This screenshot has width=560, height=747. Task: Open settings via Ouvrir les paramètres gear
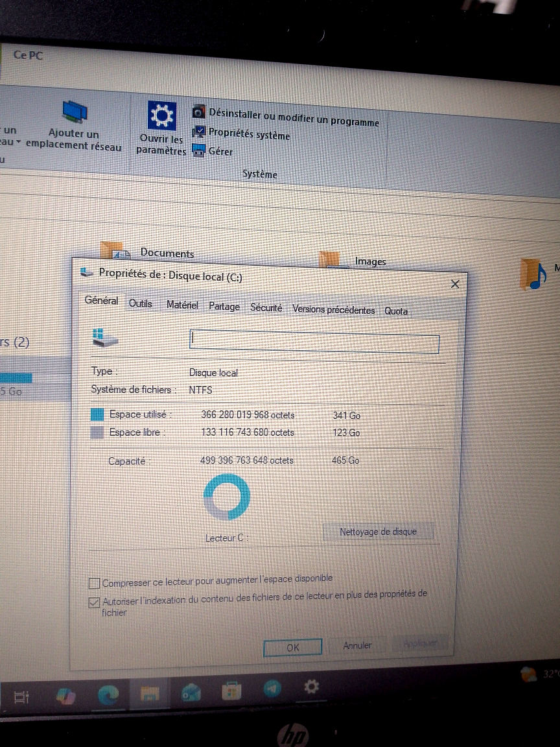[162, 115]
